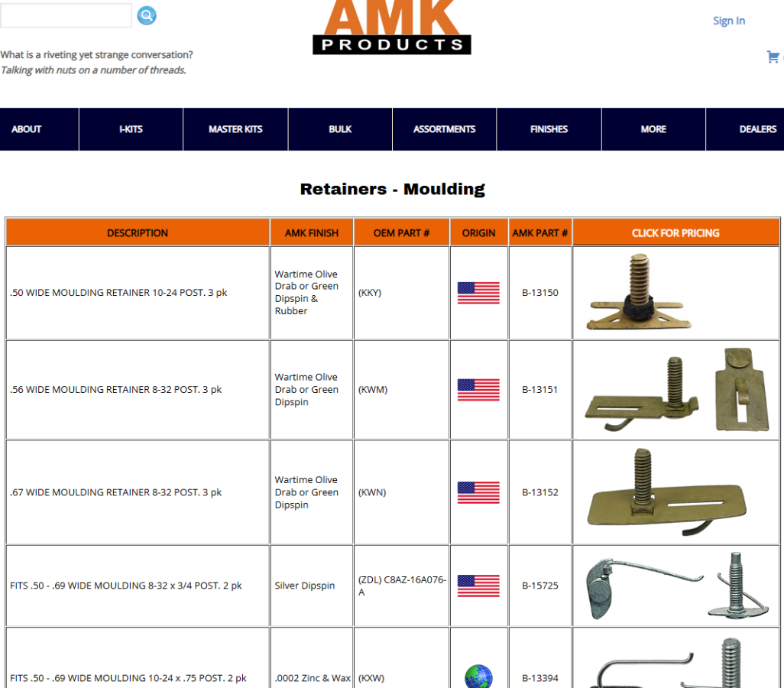The height and width of the screenshot is (688, 784).
Task: Select the B-15725 silver retainer product image
Action: (x=675, y=586)
